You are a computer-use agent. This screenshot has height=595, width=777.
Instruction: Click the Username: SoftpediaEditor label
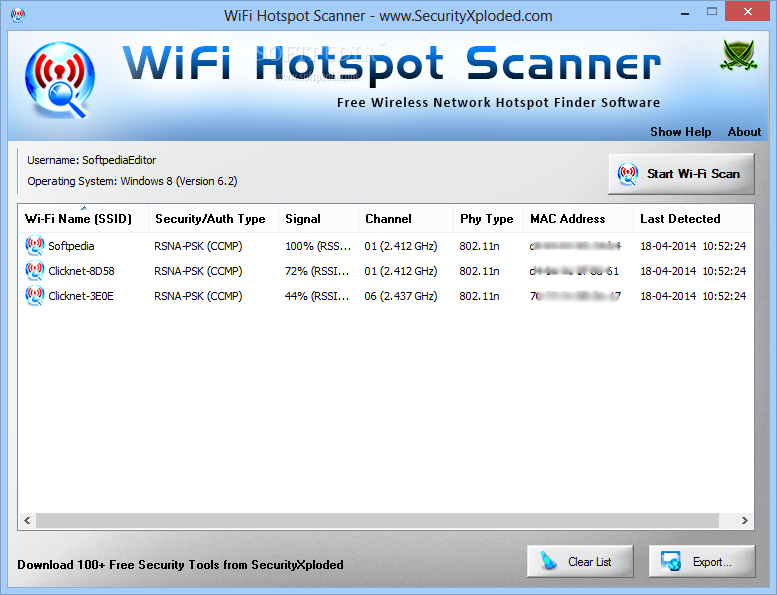[92, 160]
